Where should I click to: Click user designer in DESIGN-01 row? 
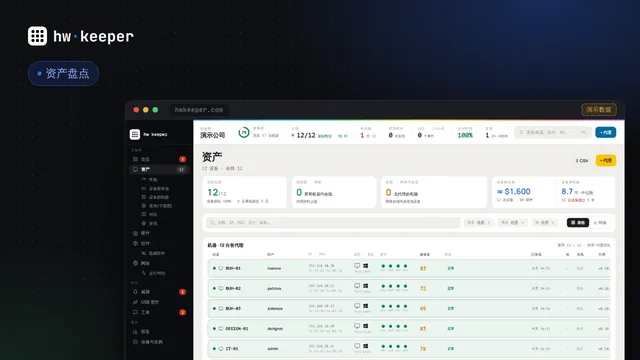point(275,329)
